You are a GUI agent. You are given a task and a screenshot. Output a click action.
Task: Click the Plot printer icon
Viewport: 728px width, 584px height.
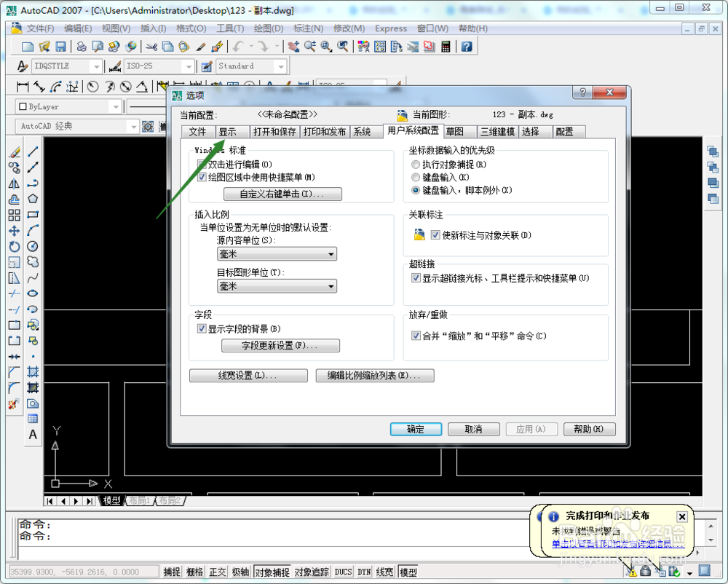coord(82,47)
